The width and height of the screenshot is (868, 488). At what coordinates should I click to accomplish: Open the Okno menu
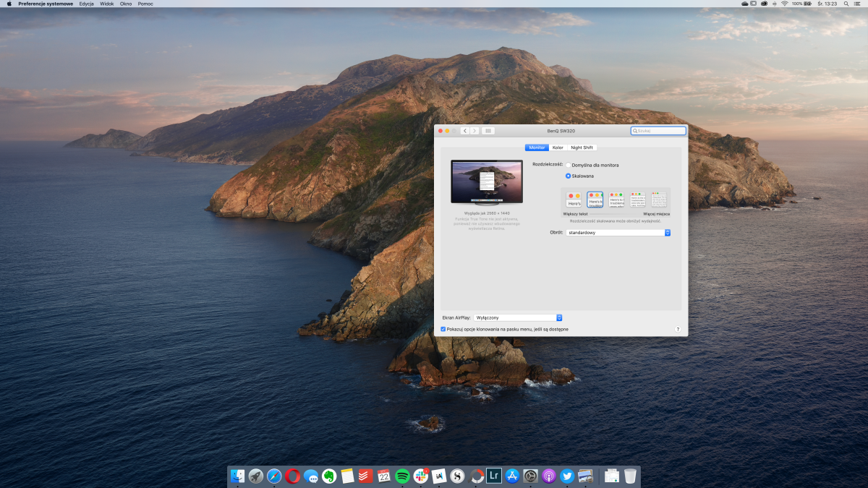[126, 4]
